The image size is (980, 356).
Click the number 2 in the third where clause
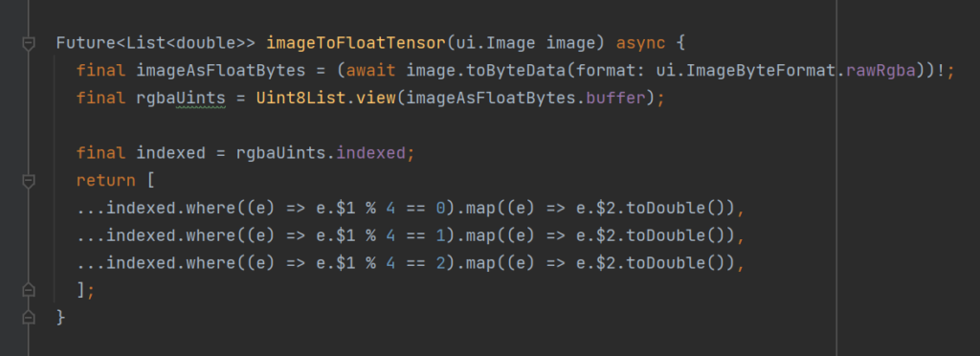tap(441, 263)
